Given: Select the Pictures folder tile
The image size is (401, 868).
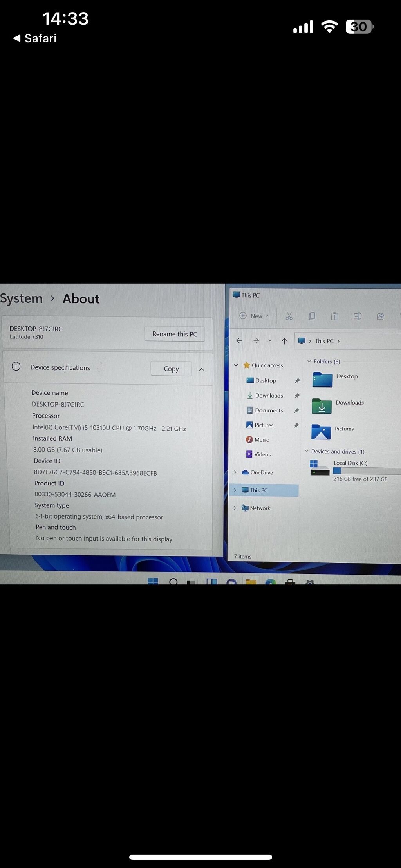Looking at the screenshot, I should click(332, 432).
